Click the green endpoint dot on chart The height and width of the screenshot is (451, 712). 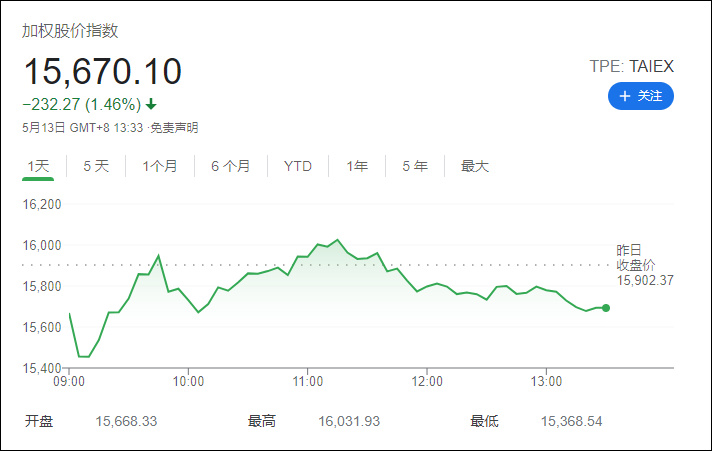(x=606, y=308)
